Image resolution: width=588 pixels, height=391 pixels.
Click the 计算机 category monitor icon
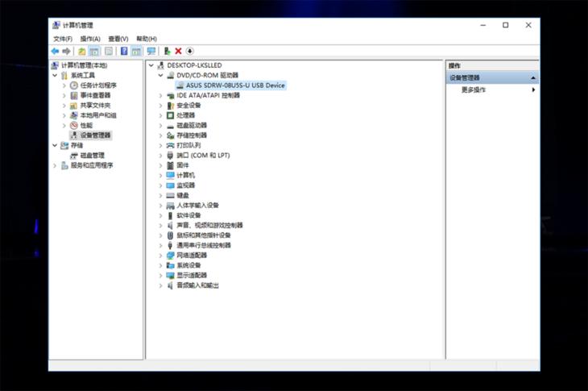pos(170,175)
